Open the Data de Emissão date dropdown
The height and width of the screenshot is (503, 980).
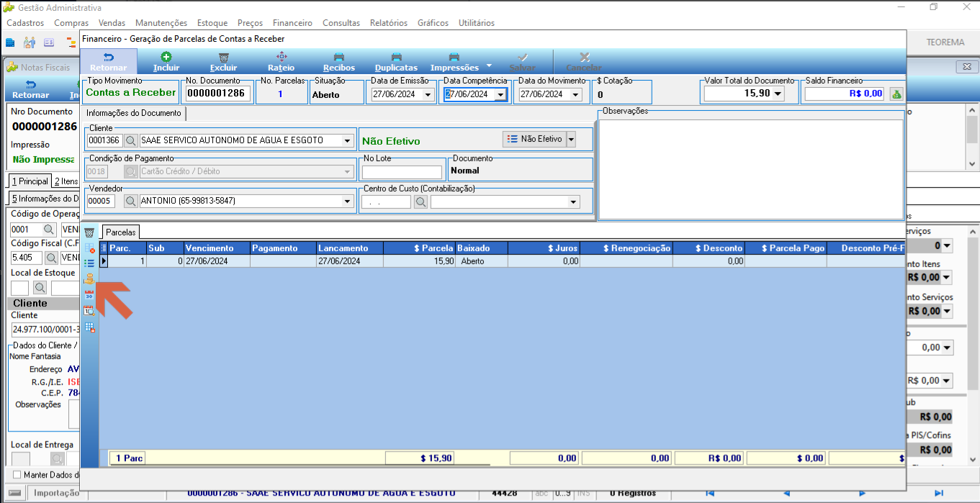428,94
